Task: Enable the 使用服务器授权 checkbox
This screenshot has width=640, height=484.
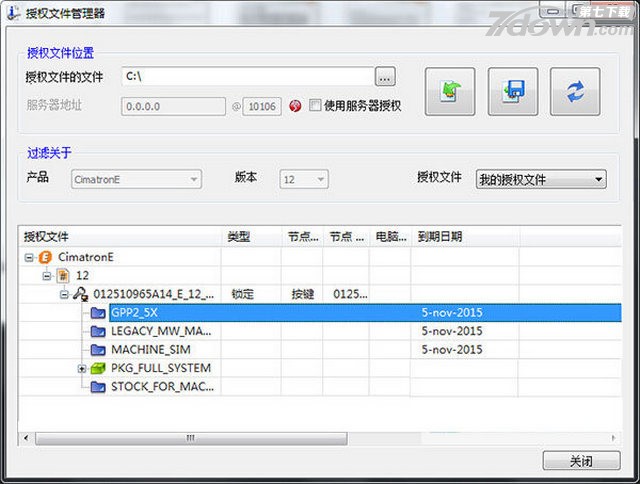Action: 315,105
